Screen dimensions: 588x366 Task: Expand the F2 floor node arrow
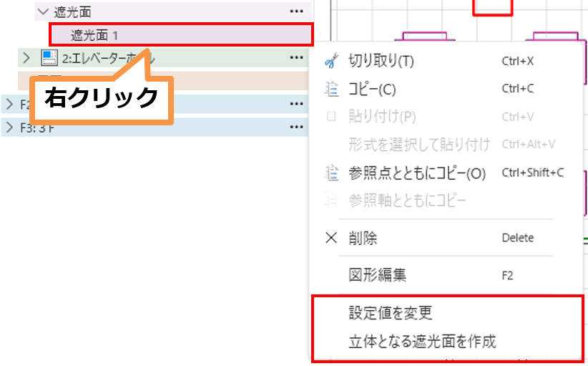tap(9, 105)
